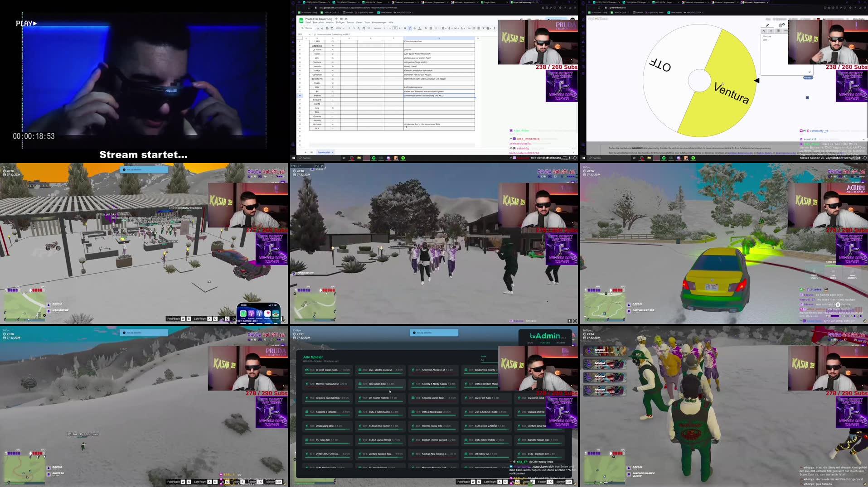
Task: Open text wrapping dropdown in Sheets
Action: point(456,28)
